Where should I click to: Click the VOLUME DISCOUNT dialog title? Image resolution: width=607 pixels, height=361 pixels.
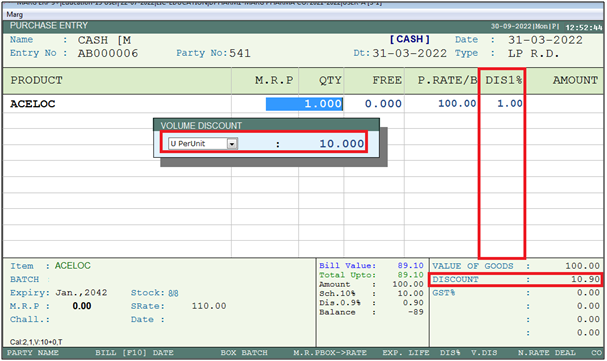201,126
